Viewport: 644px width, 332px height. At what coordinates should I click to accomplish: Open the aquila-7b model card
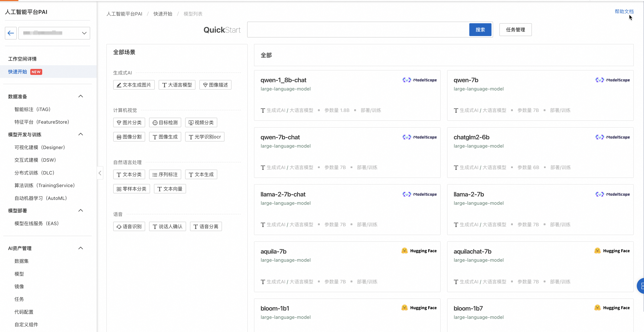point(347,267)
